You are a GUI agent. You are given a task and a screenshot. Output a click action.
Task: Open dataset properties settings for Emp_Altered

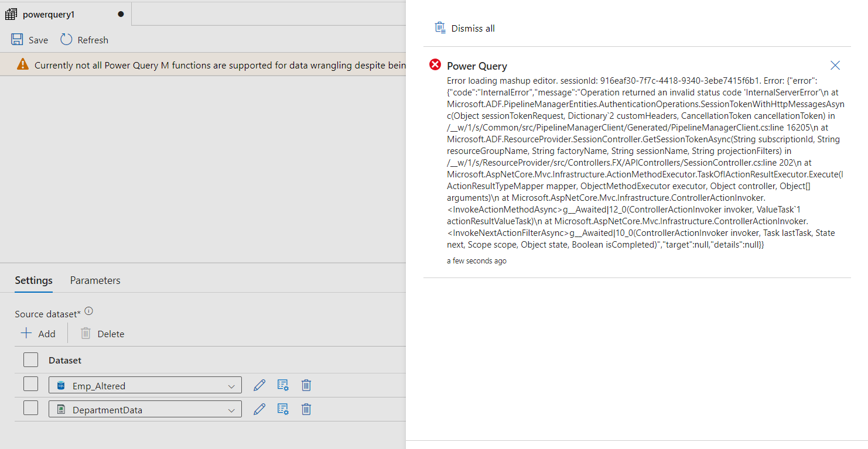coord(283,385)
